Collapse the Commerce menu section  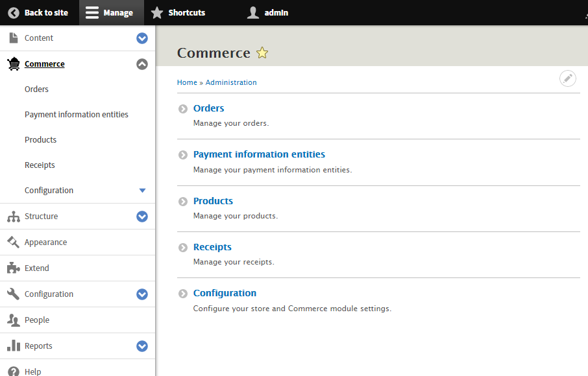(x=142, y=64)
